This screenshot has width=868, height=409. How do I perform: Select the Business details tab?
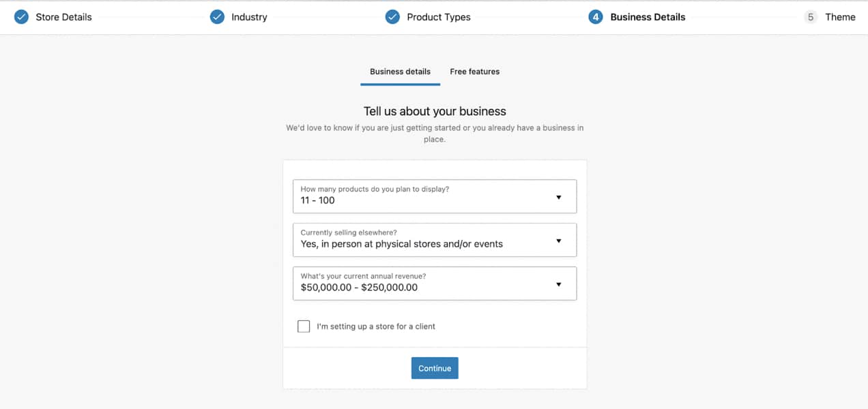point(400,71)
